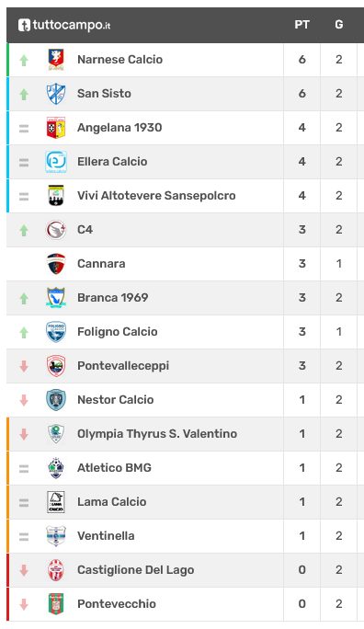Click Pontevecchio green-red crest
The image size is (364, 629).
[x=56, y=604]
